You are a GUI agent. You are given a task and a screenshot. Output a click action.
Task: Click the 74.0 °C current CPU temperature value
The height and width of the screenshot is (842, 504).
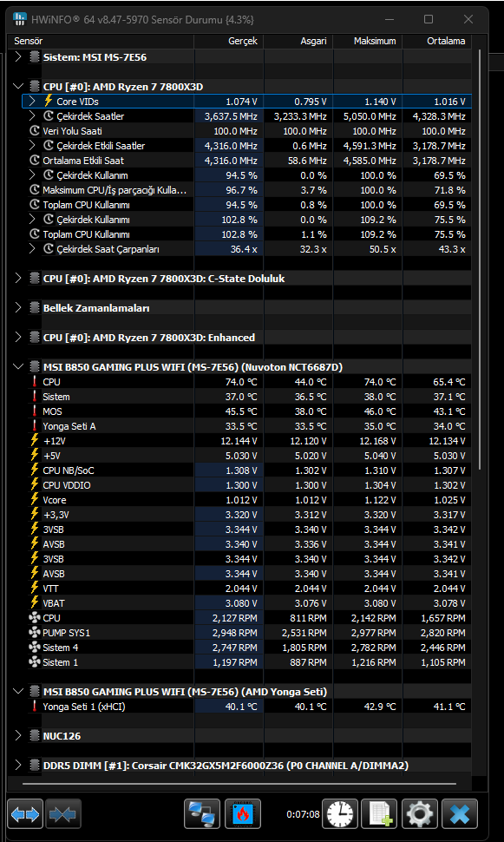coord(241,382)
